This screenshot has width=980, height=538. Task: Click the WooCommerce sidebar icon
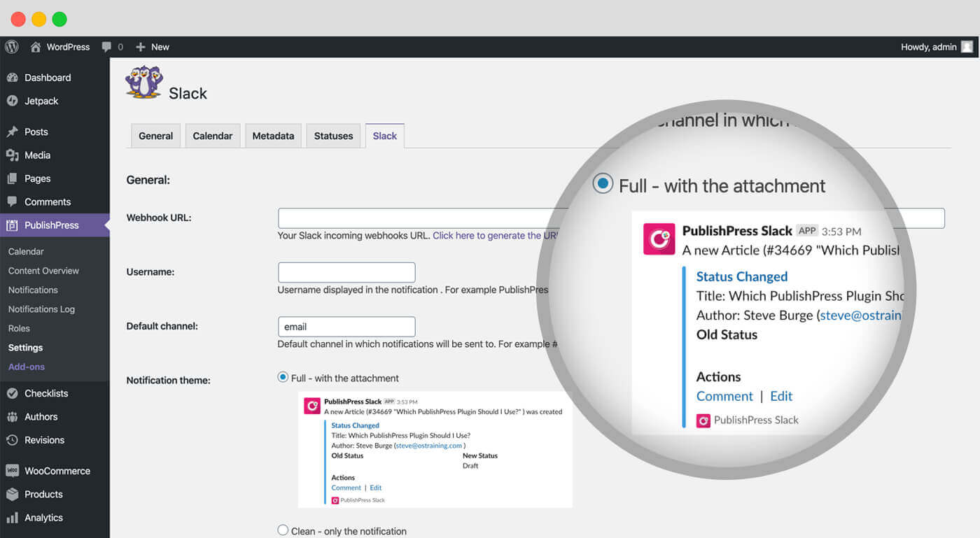pyautogui.click(x=12, y=471)
